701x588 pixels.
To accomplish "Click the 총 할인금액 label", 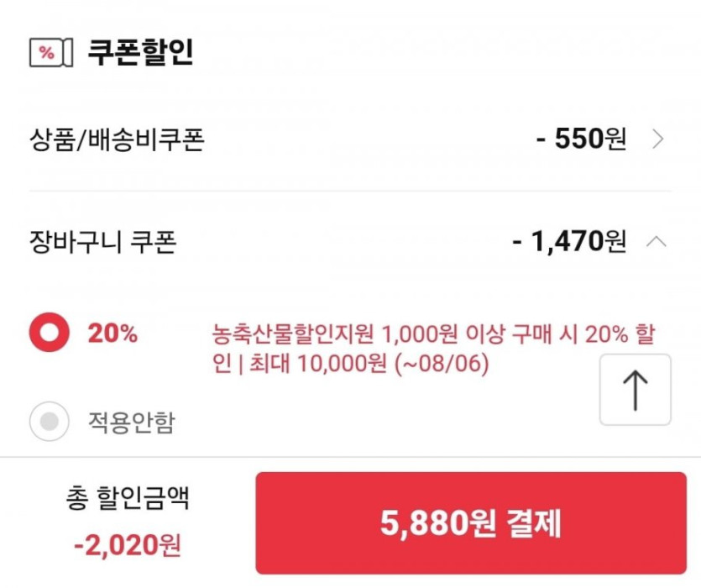I will 127,499.
